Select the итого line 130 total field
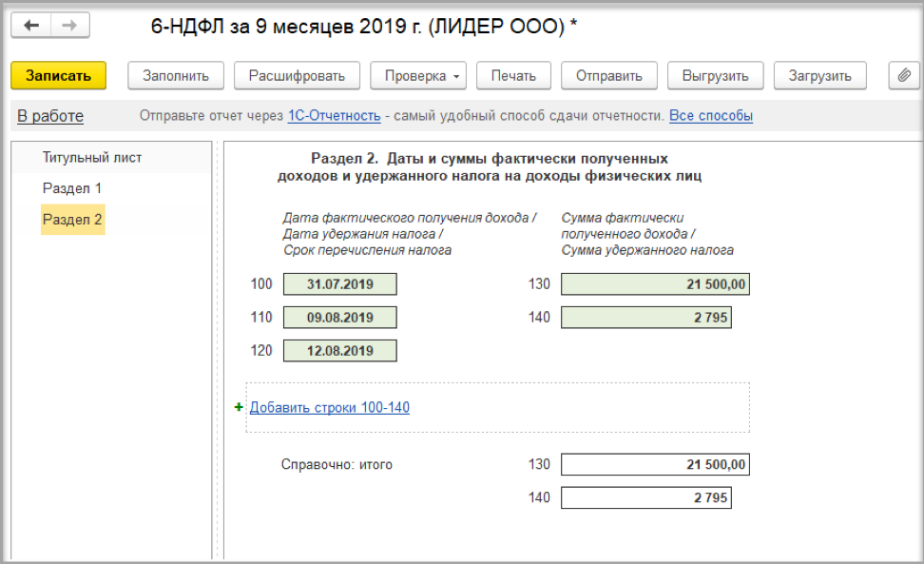 tap(655, 464)
